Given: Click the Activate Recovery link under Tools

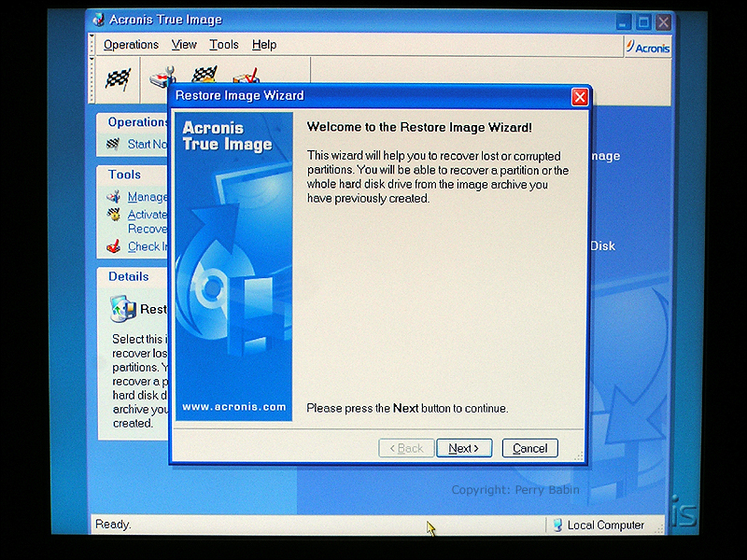Looking at the screenshot, I should (148, 221).
